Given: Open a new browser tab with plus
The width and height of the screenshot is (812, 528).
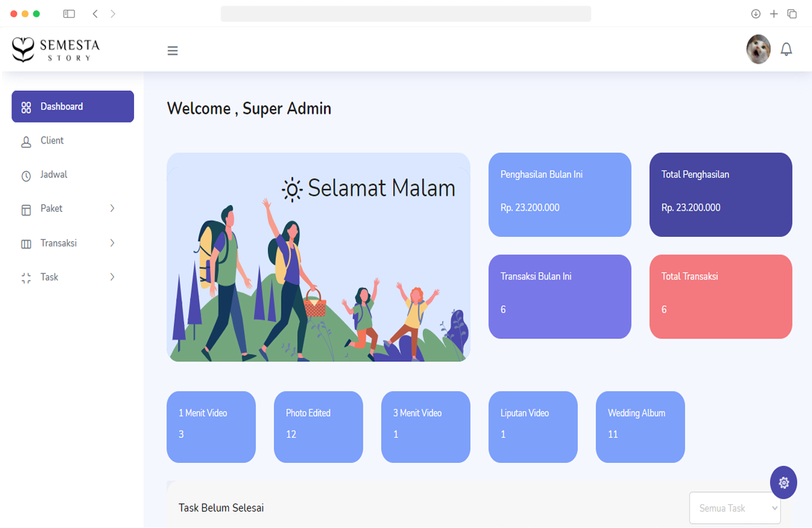Looking at the screenshot, I should point(774,14).
